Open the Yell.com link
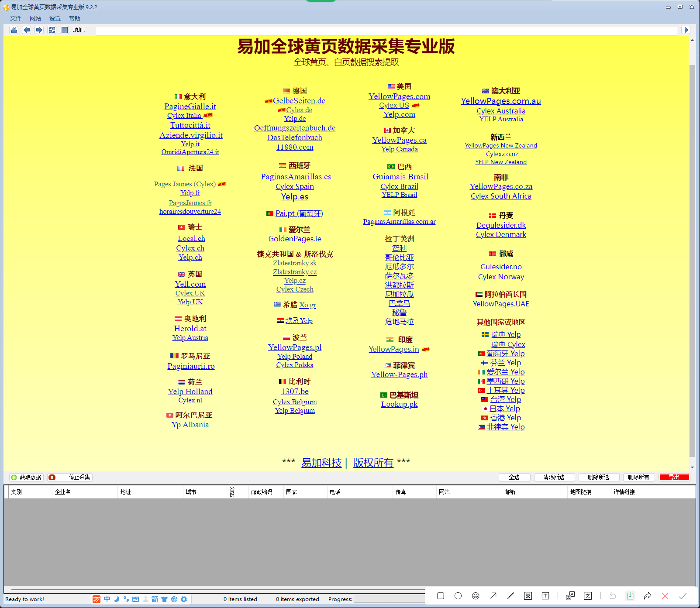Viewport: 700px width, 608px height. pos(190,284)
